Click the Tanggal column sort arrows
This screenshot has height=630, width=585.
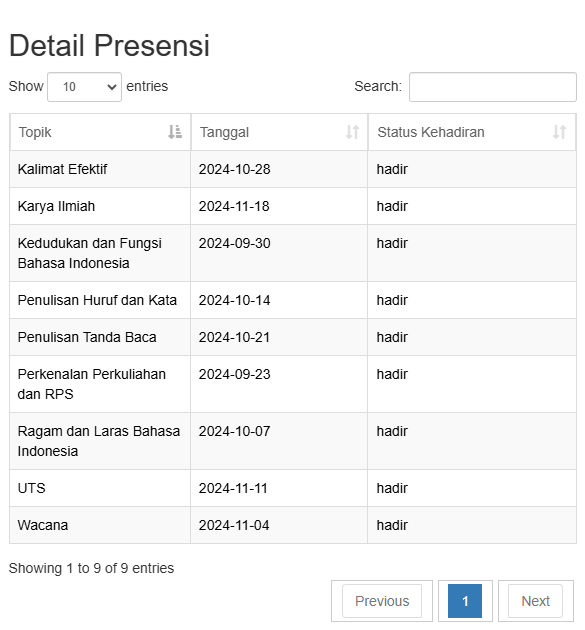(x=352, y=132)
